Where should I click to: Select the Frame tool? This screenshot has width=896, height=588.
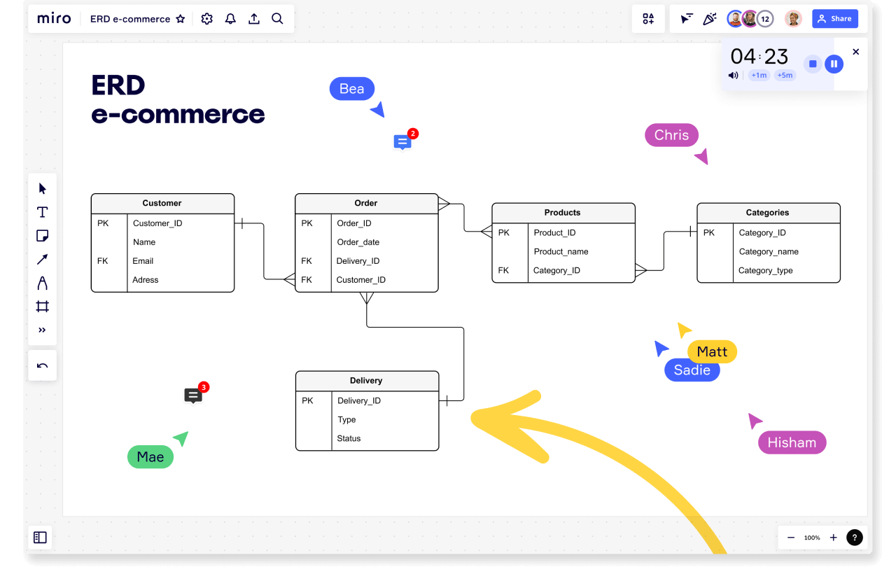click(x=43, y=307)
